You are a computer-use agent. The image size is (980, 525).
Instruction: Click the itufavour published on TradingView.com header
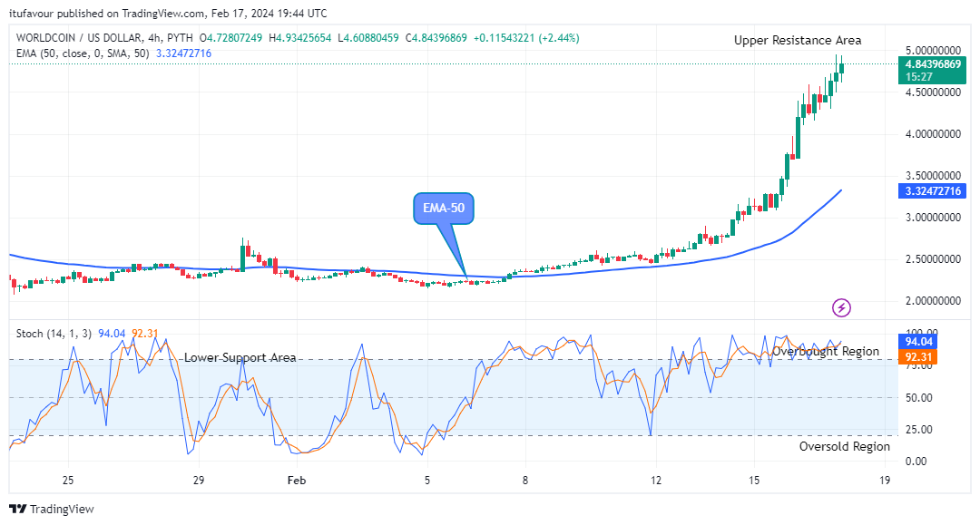click(x=168, y=13)
